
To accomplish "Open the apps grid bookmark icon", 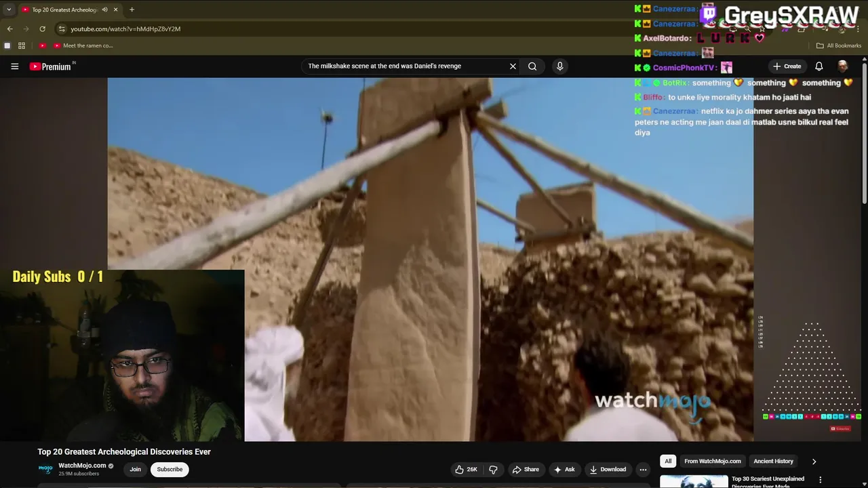I will 22,45.
